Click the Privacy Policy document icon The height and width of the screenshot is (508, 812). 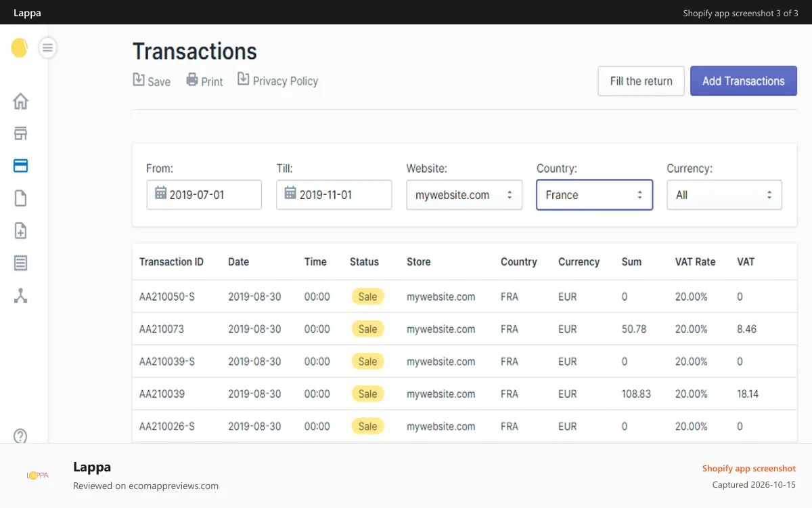[x=244, y=79]
